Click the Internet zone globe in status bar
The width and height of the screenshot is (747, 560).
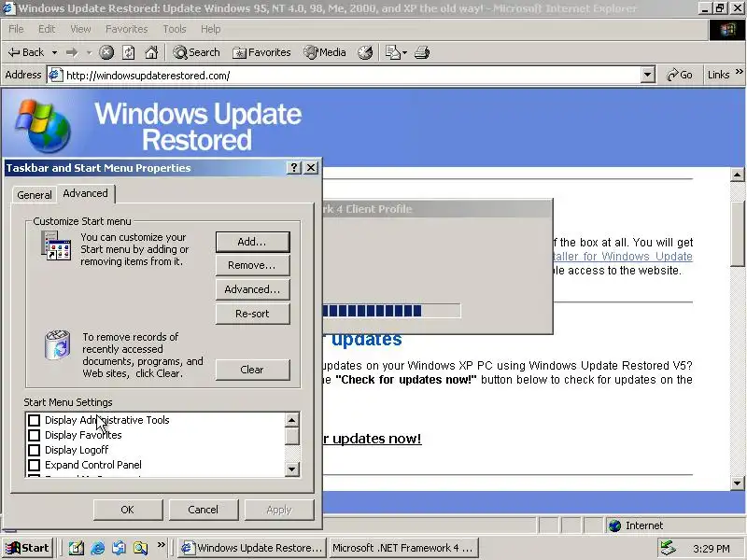coord(615,525)
